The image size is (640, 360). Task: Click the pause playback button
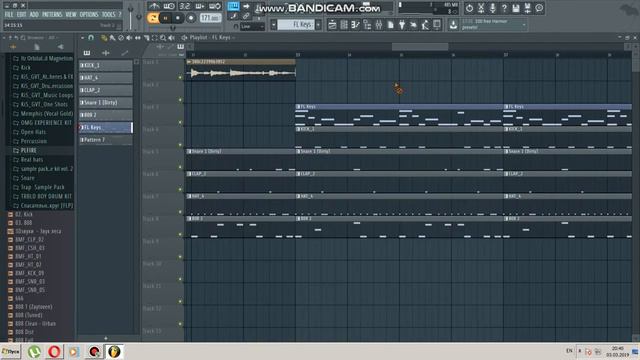165,18
